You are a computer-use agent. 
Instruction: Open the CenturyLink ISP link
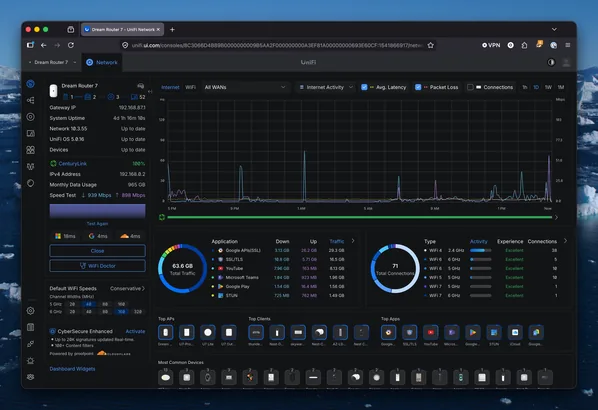[72, 164]
